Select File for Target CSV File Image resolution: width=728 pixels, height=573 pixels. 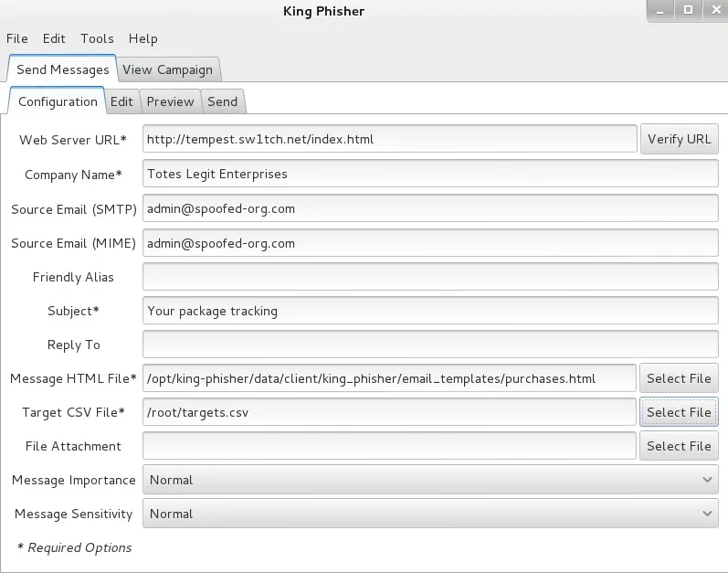point(679,412)
